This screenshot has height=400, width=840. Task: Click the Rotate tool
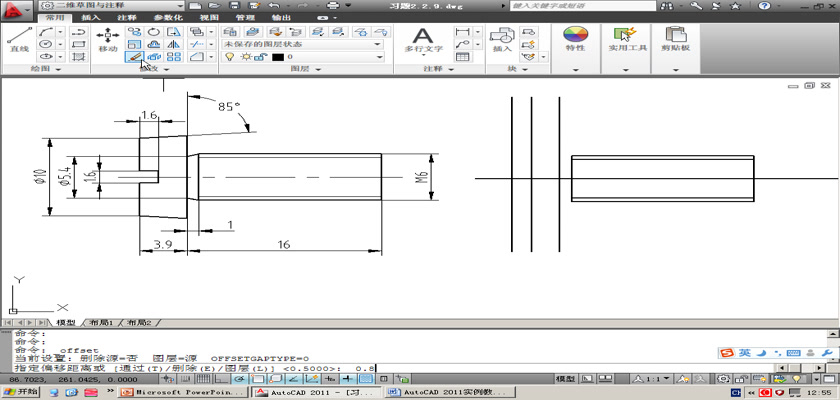click(154, 32)
